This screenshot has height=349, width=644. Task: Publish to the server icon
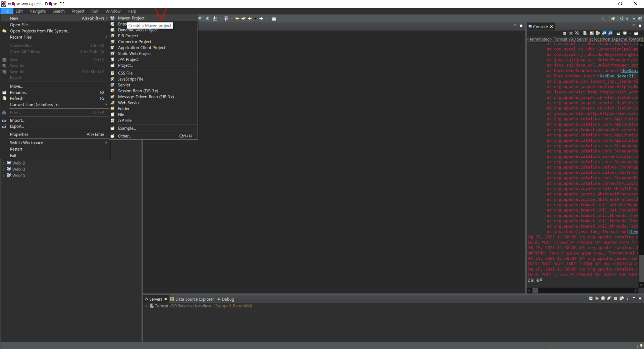[x=622, y=298]
